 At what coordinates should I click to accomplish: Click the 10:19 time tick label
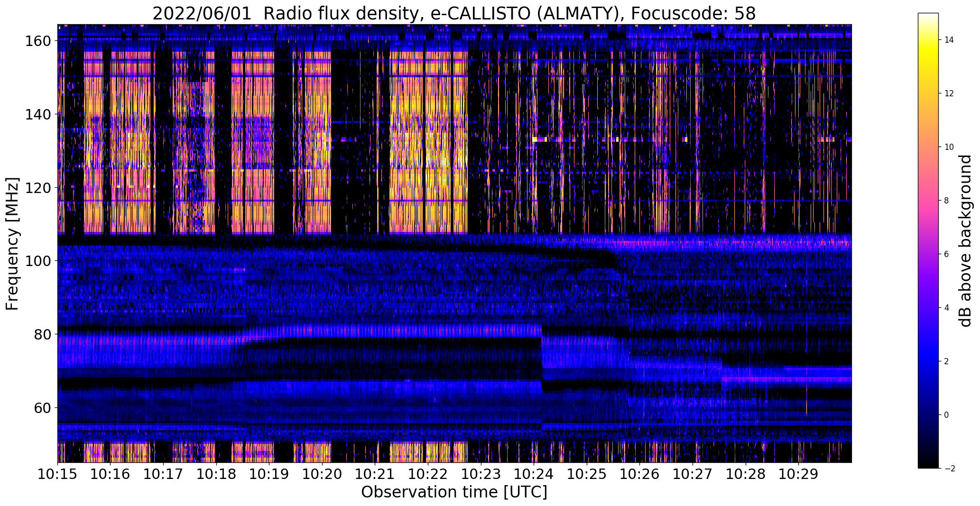[x=269, y=474]
